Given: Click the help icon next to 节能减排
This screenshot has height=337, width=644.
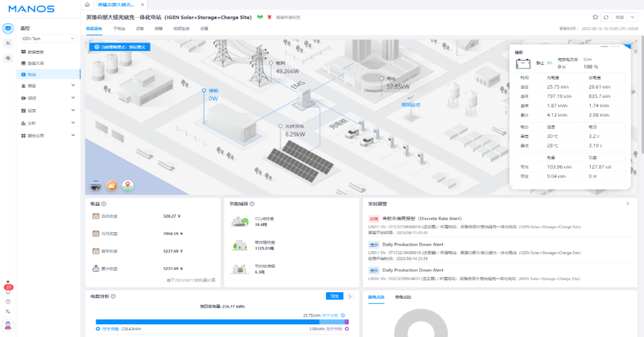Looking at the screenshot, I should pyautogui.click(x=252, y=204).
